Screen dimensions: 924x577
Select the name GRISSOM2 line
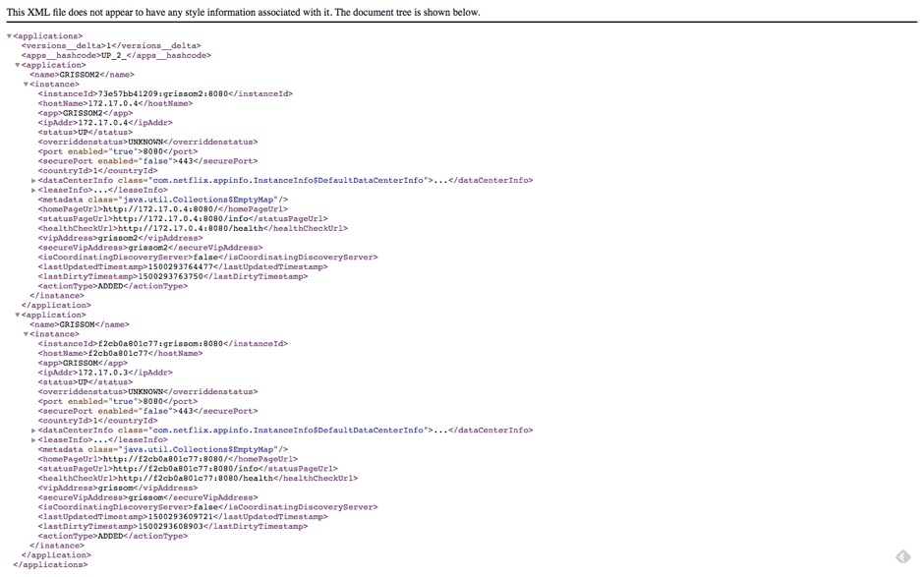(x=82, y=75)
